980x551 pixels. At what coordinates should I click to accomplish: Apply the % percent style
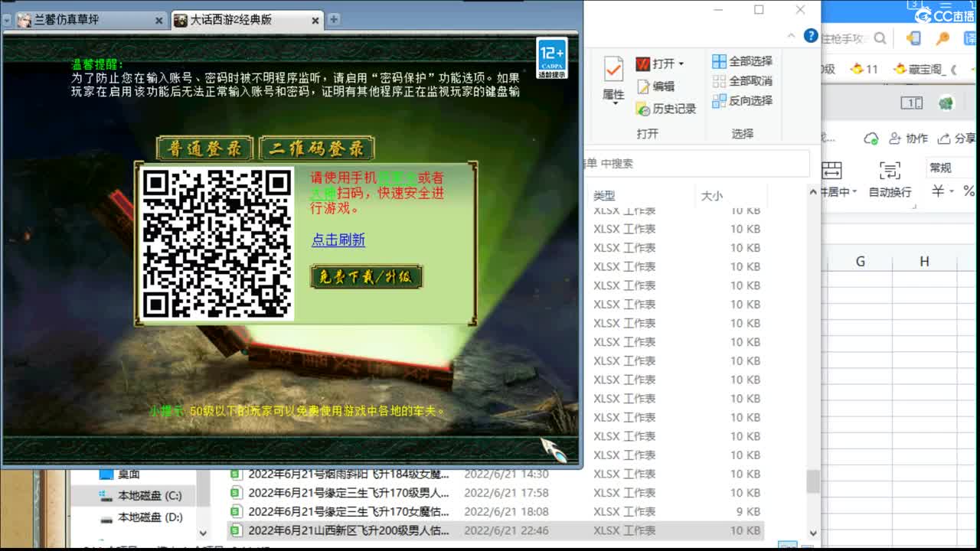pos(969,191)
